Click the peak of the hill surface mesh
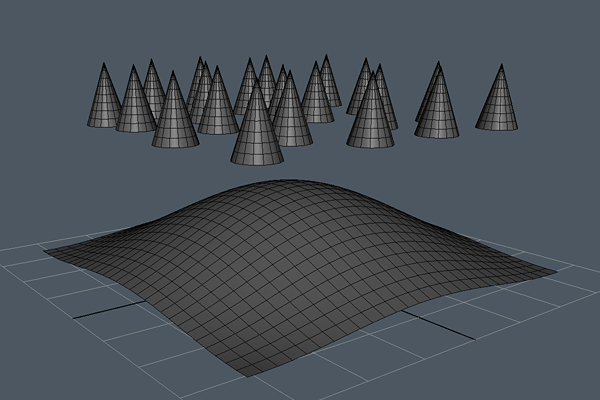This screenshot has height=400, width=600. 290,188
